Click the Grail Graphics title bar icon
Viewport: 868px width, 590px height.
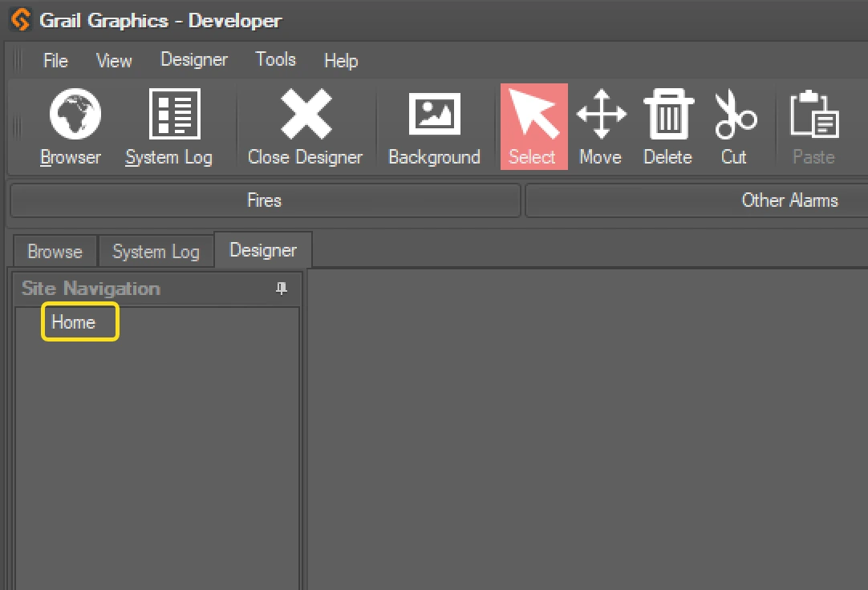pyautogui.click(x=20, y=20)
